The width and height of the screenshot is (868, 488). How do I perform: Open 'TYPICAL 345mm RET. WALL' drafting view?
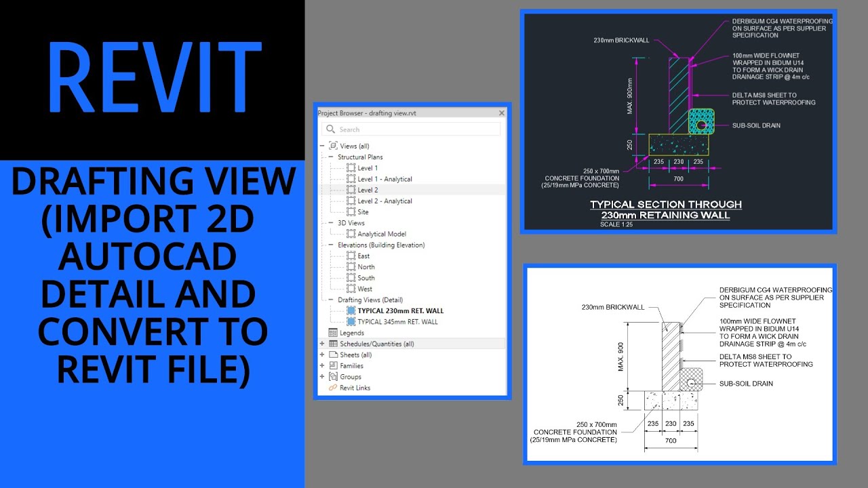click(397, 322)
